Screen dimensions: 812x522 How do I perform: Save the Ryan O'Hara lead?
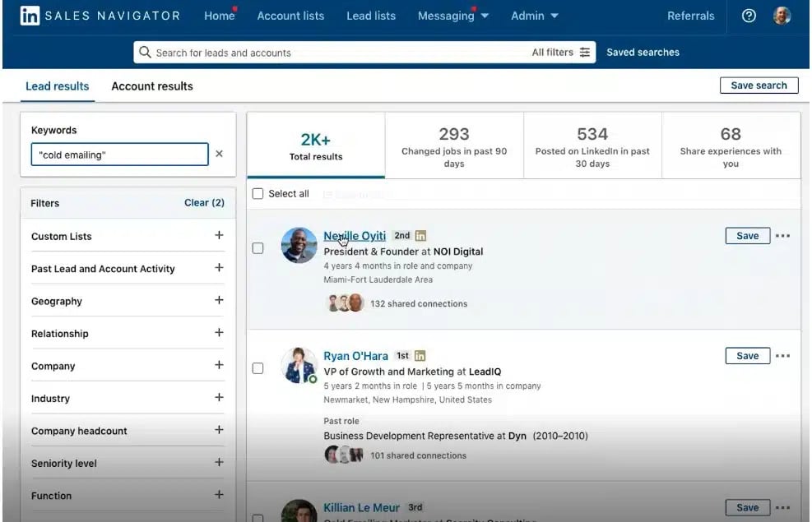point(747,355)
